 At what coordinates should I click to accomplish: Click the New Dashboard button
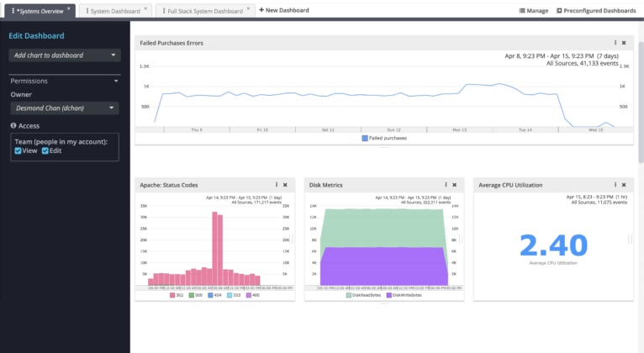[283, 10]
